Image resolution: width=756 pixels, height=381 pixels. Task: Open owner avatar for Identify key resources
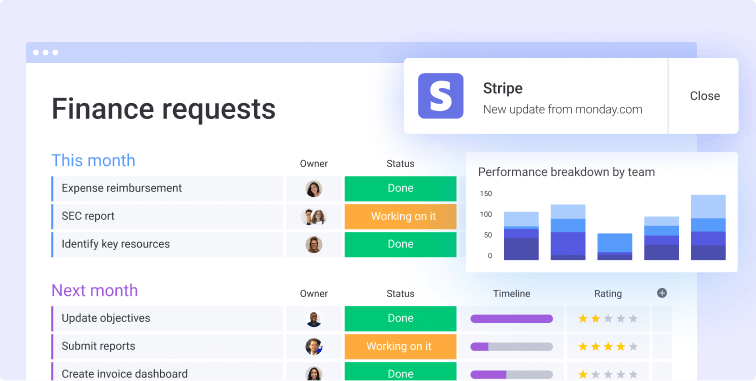[x=314, y=245]
